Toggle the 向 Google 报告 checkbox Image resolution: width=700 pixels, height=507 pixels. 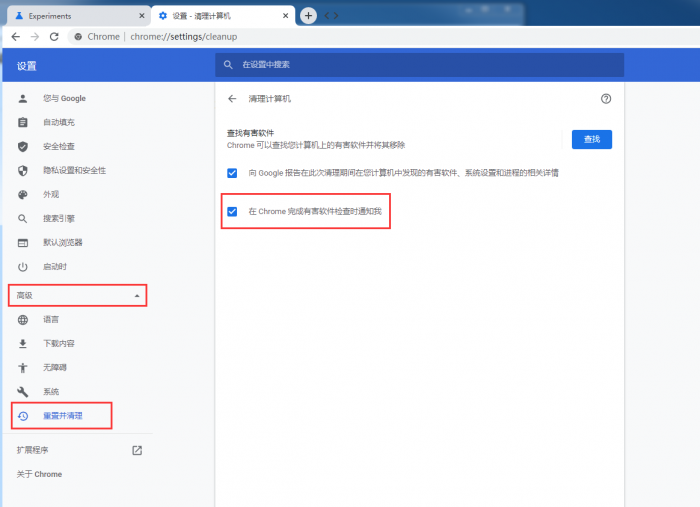(232, 173)
